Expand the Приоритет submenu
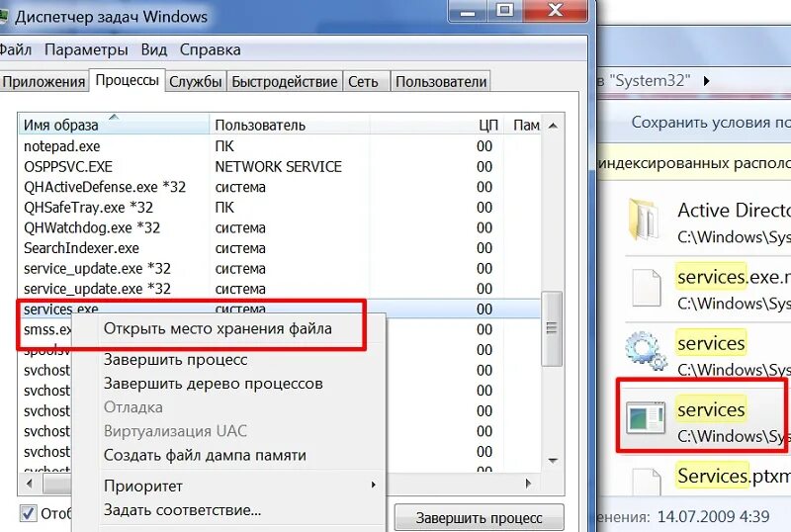The width and height of the screenshot is (791, 532). [229, 486]
